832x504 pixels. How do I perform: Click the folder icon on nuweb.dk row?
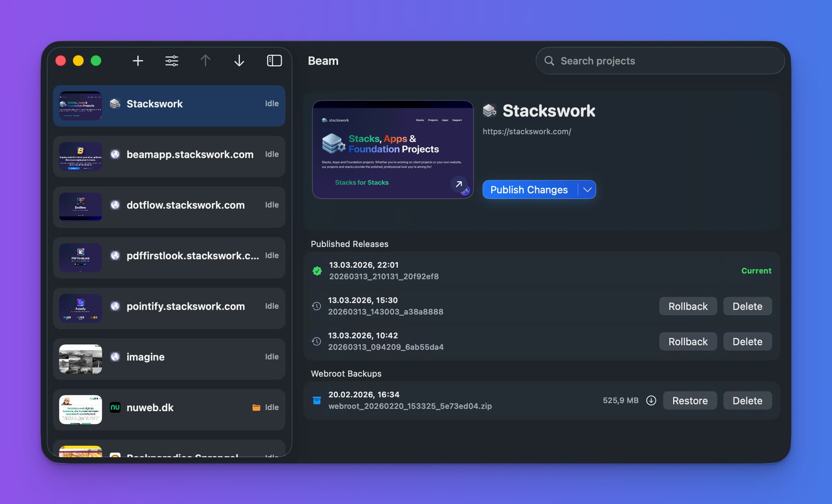(256, 407)
